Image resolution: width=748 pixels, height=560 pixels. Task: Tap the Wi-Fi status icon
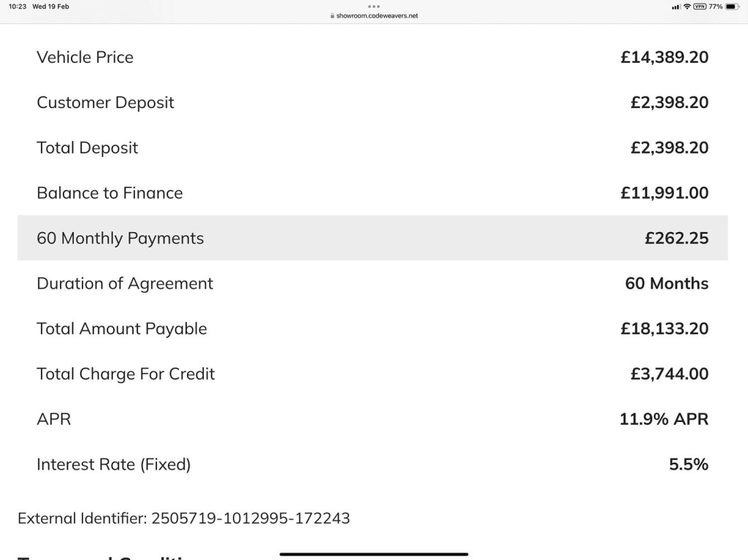point(687,7)
